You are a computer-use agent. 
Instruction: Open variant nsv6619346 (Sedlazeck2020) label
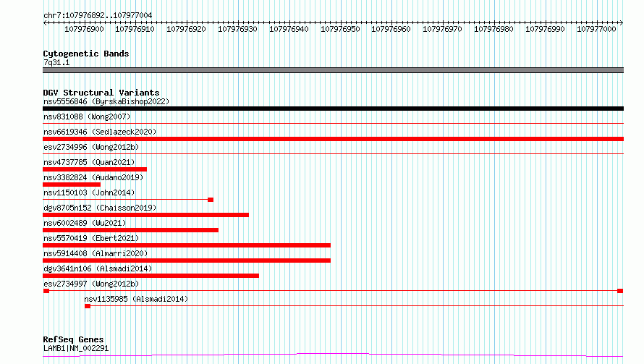(100, 132)
